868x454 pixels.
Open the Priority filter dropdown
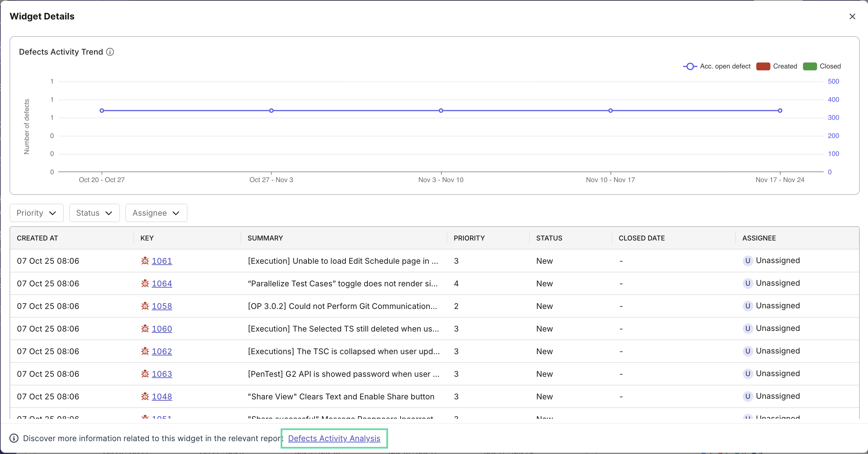pos(36,213)
